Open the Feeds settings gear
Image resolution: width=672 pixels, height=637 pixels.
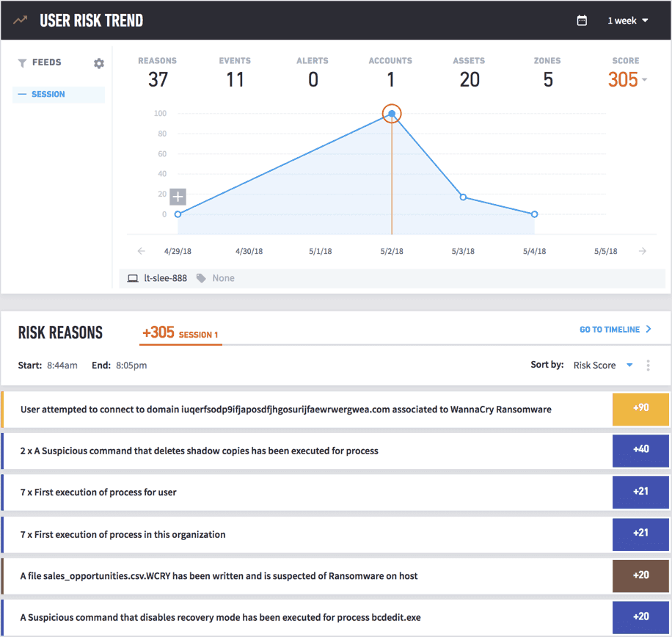99,63
